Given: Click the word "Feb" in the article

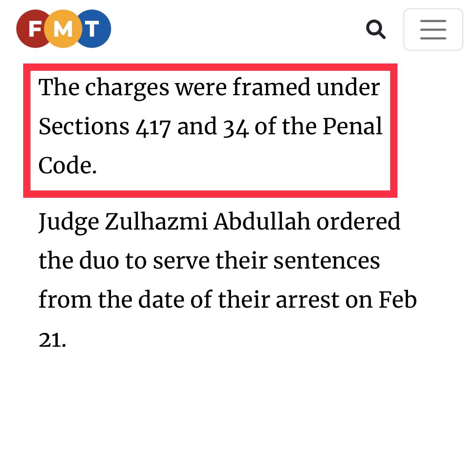Looking at the screenshot, I should coord(397,300).
